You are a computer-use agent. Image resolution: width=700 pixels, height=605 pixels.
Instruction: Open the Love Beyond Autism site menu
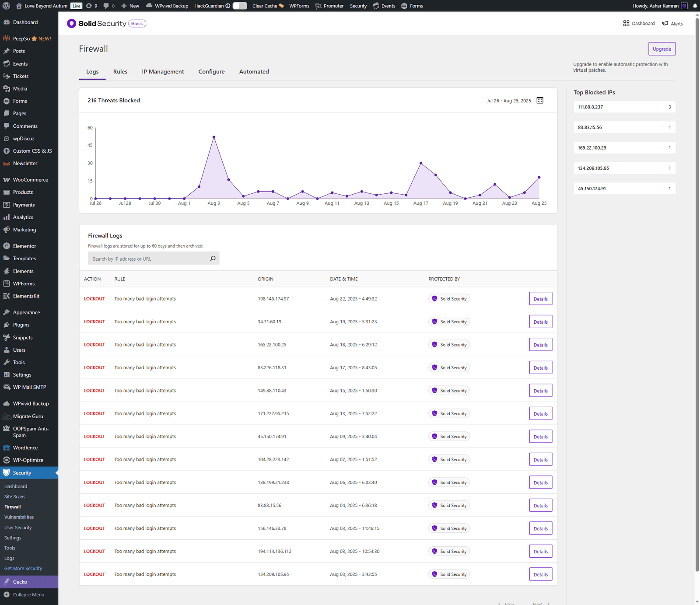pos(42,6)
